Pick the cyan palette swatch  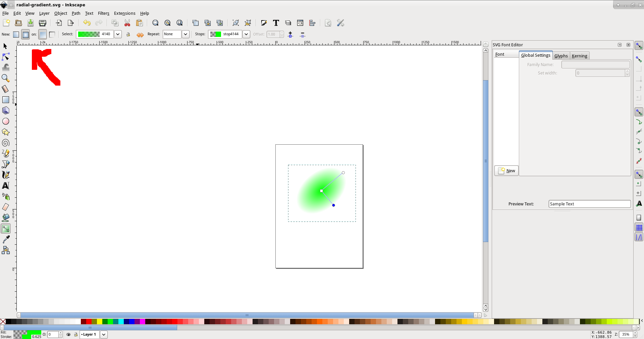(x=121, y=321)
